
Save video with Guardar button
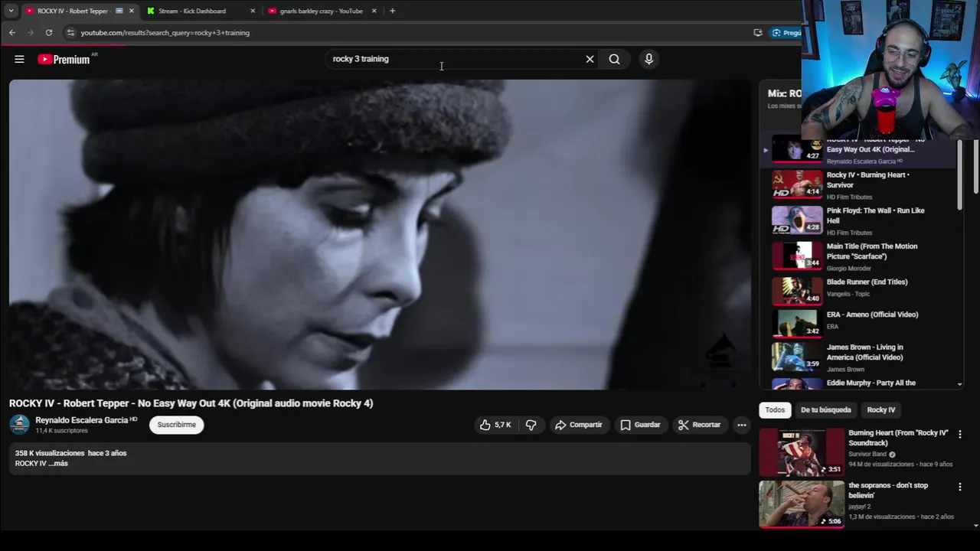[x=640, y=425]
